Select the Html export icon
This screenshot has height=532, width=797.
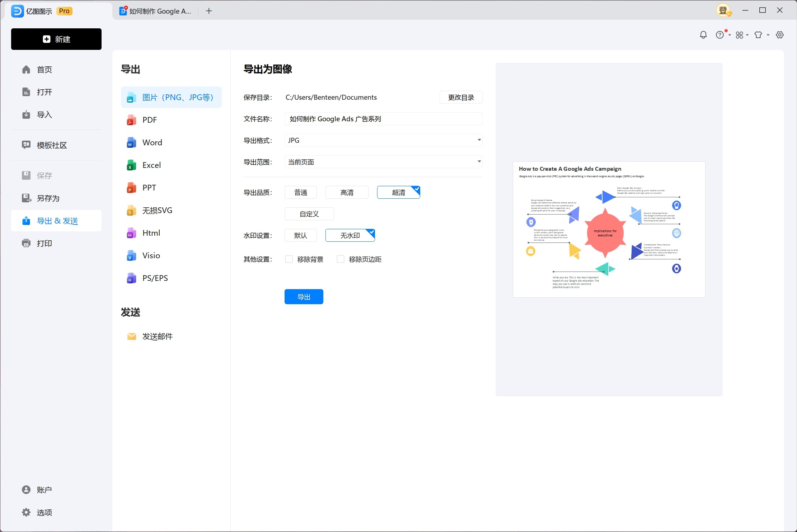131,233
